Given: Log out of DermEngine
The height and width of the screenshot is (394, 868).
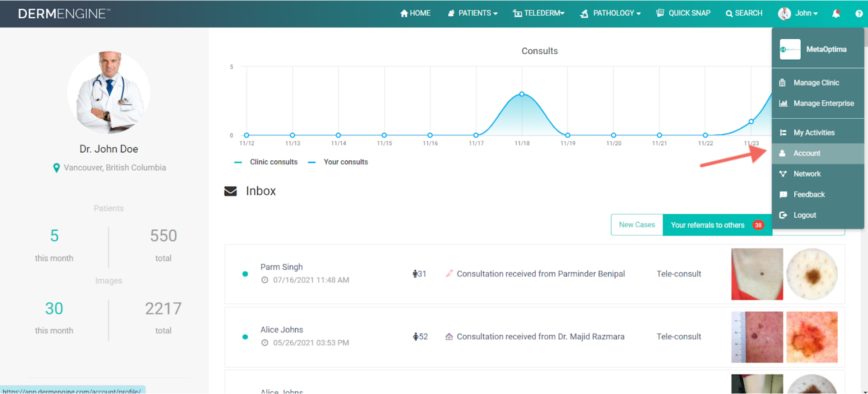Looking at the screenshot, I should tap(818, 216).
